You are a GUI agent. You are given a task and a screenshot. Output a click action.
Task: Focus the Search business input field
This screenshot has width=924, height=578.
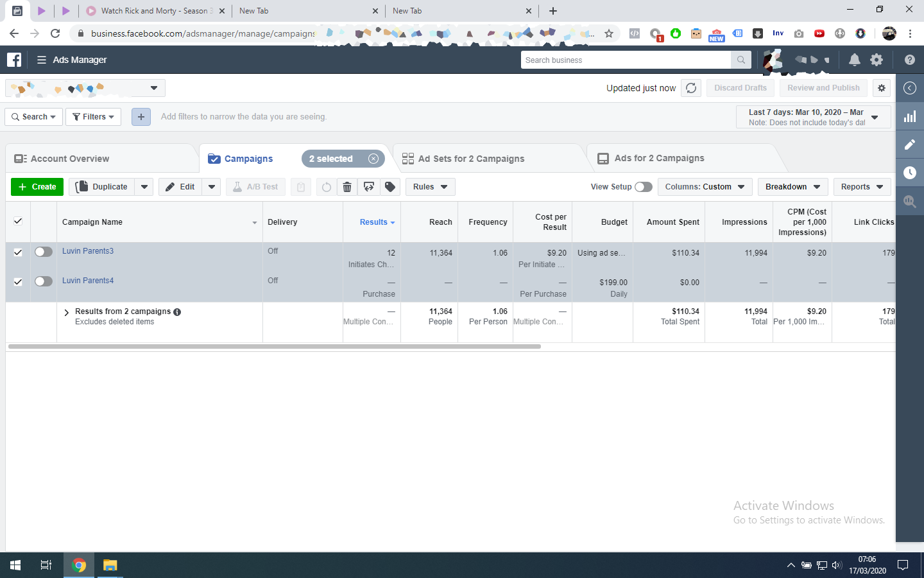click(626, 60)
